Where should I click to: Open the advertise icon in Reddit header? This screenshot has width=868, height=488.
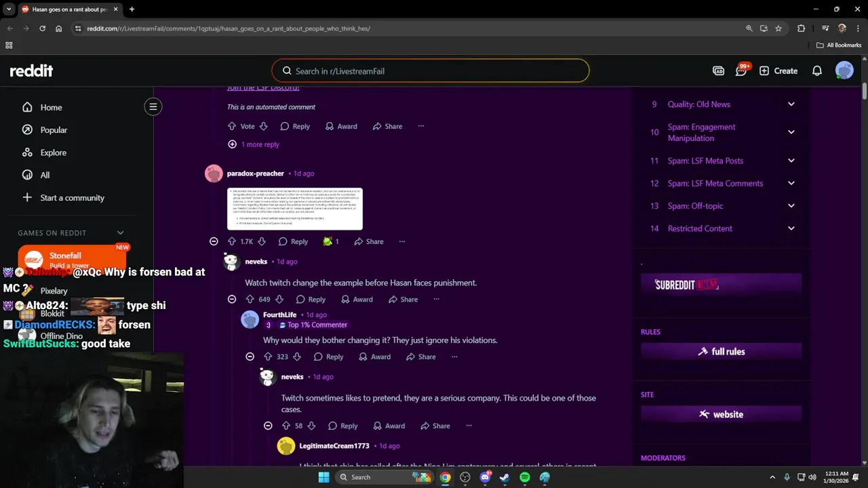[x=719, y=70]
